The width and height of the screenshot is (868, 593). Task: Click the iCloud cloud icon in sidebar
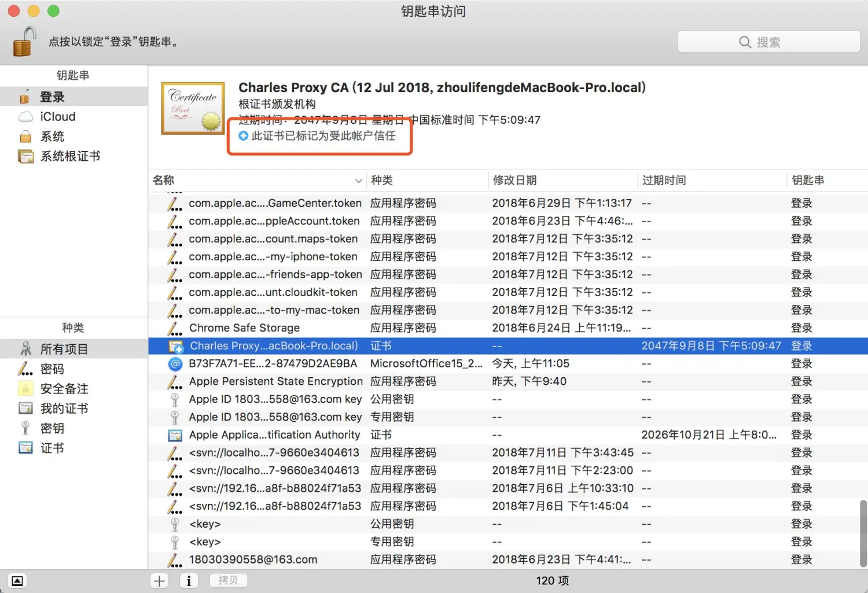point(25,117)
